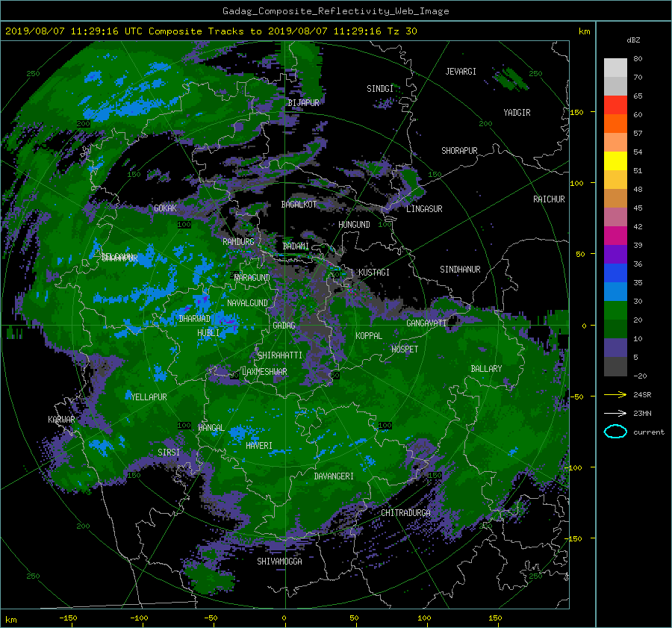Click the CHITRADURGA city label
The width and height of the screenshot is (672, 628).
[406, 513]
